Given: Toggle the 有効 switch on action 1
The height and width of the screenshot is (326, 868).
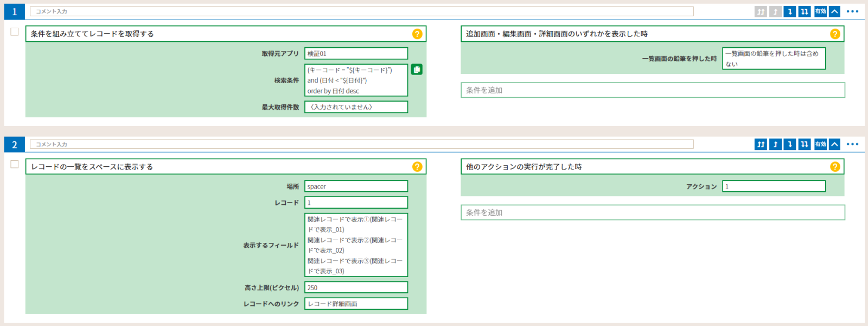Looking at the screenshot, I should tap(820, 11).
